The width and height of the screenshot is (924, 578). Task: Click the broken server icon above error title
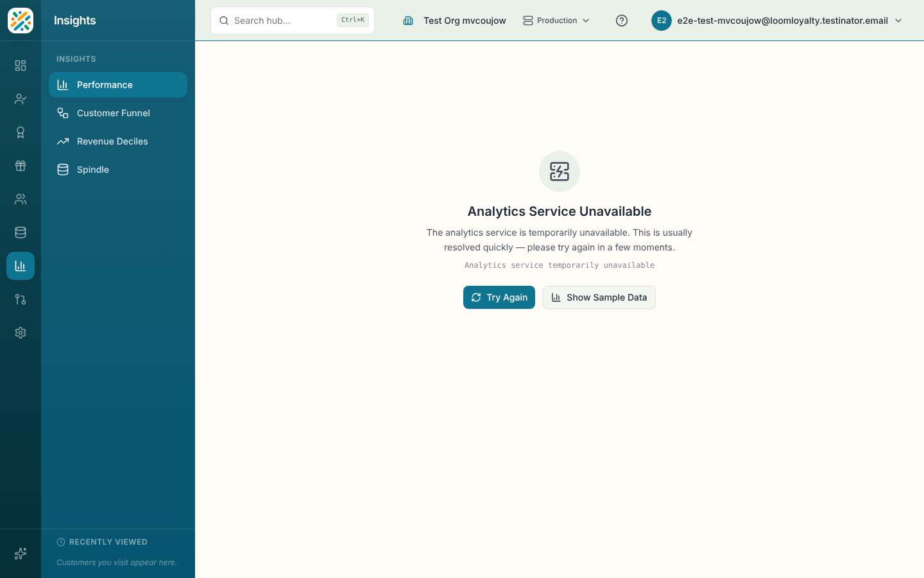(560, 171)
